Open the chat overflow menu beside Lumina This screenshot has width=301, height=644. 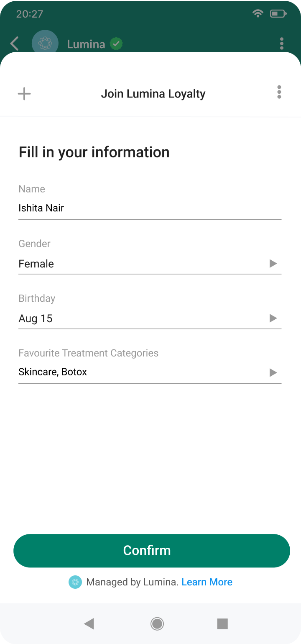[x=282, y=44]
